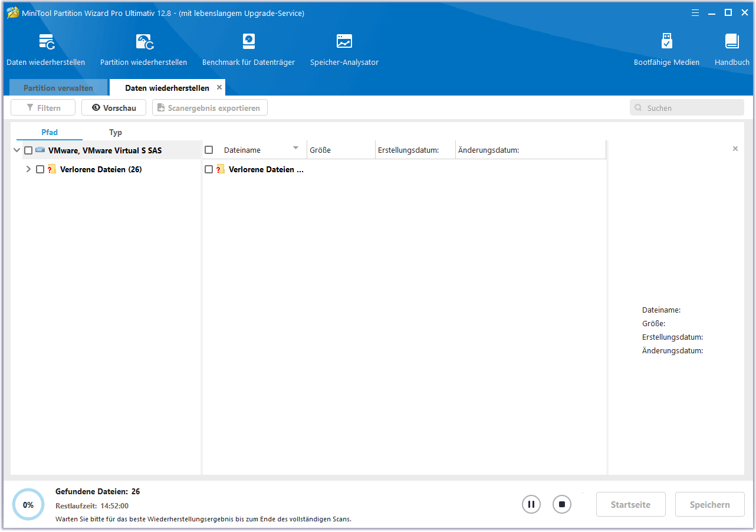756x532 pixels.
Task: Click the Vorschau button
Action: tap(114, 108)
